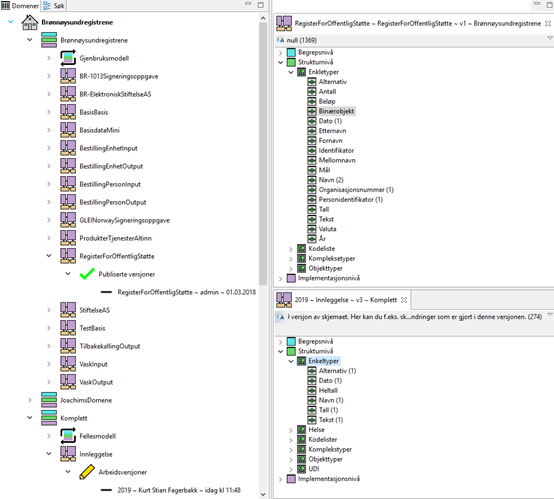The height and width of the screenshot is (499, 554).
Task: Switch to the Domener tab
Action: 20,6
